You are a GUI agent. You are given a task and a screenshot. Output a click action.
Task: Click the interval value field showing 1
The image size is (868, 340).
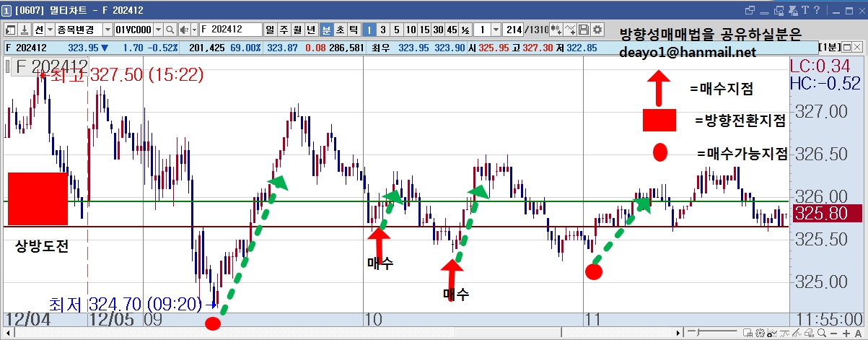[482, 30]
